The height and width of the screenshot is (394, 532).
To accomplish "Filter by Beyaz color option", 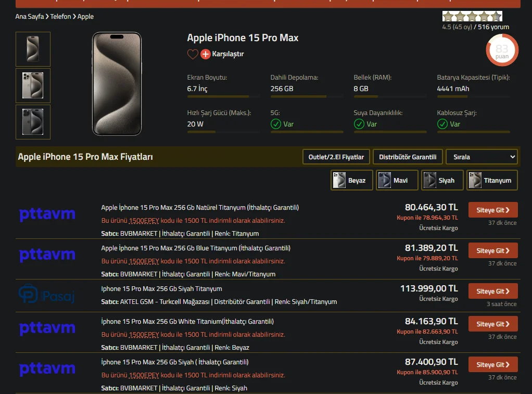I will click(x=351, y=180).
